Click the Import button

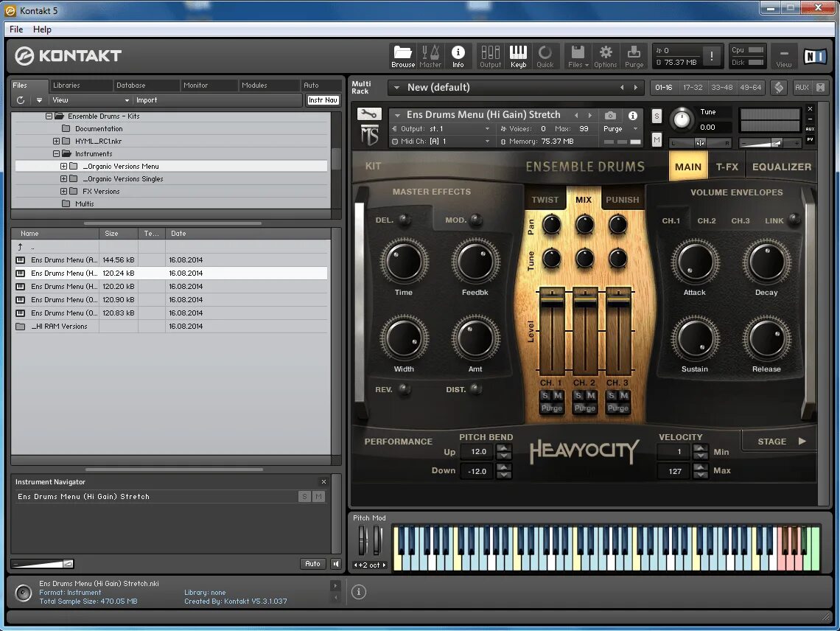click(146, 100)
